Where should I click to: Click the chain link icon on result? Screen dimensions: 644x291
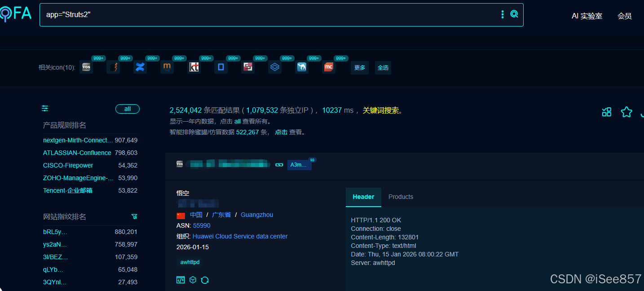pos(279,165)
